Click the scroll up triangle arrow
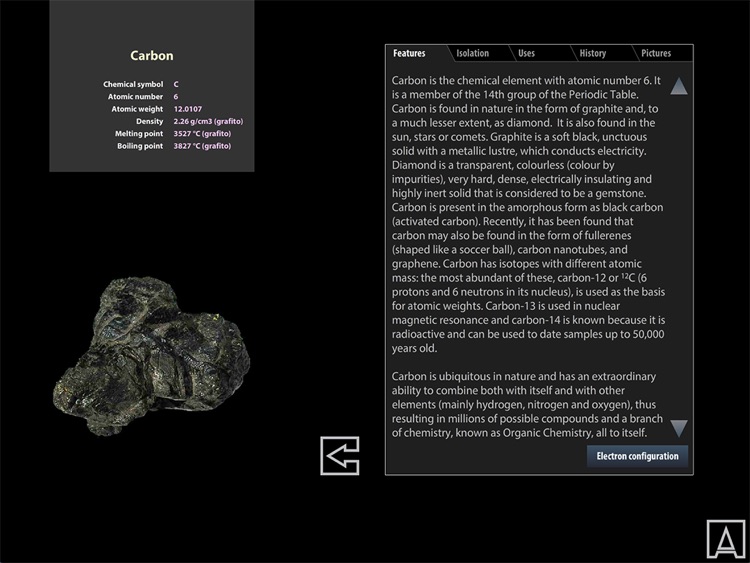This screenshot has height=563, width=750. [679, 86]
